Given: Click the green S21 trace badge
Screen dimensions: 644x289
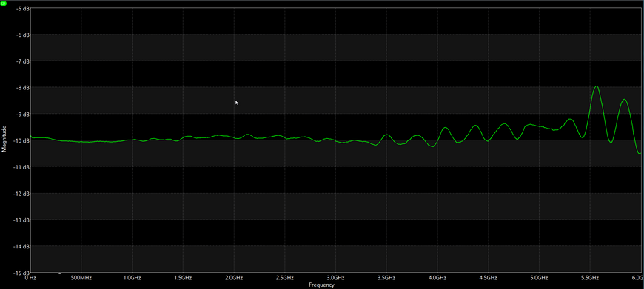Looking at the screenshot, I should [x=4, y=3].
